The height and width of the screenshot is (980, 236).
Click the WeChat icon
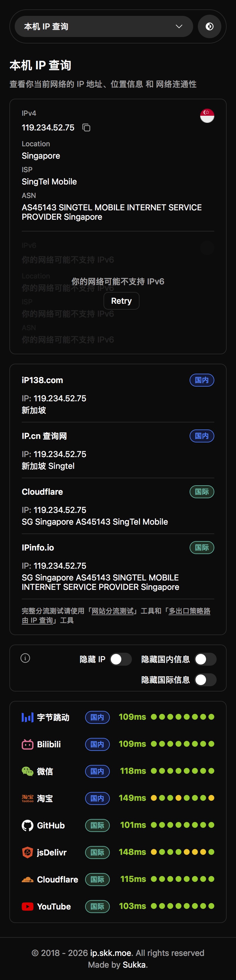coord(27,771)
